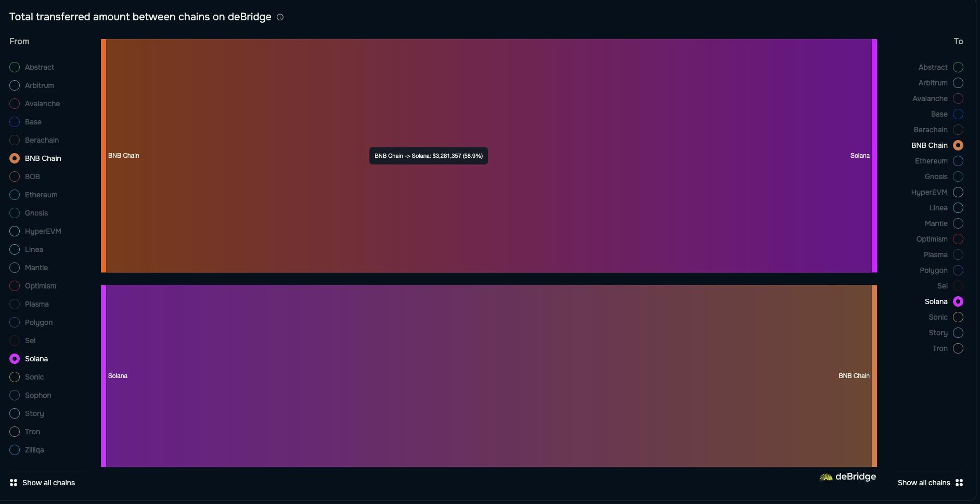The image size is (980, 504).
Task: Click grid icon next to right Show all chains
Action: click(959, 483)
